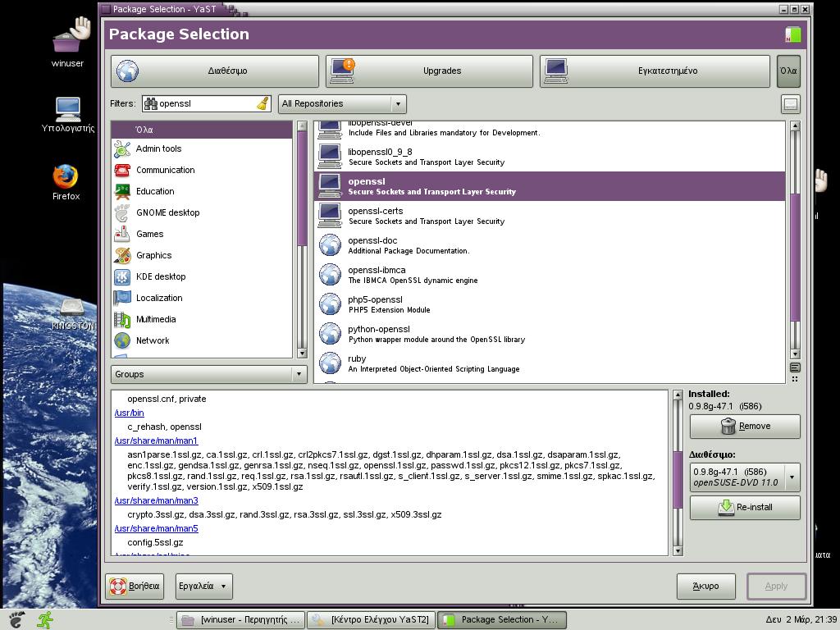Click the small panel toggle button beside repositories
Screen dimensions: 840x630
point(791,104)
